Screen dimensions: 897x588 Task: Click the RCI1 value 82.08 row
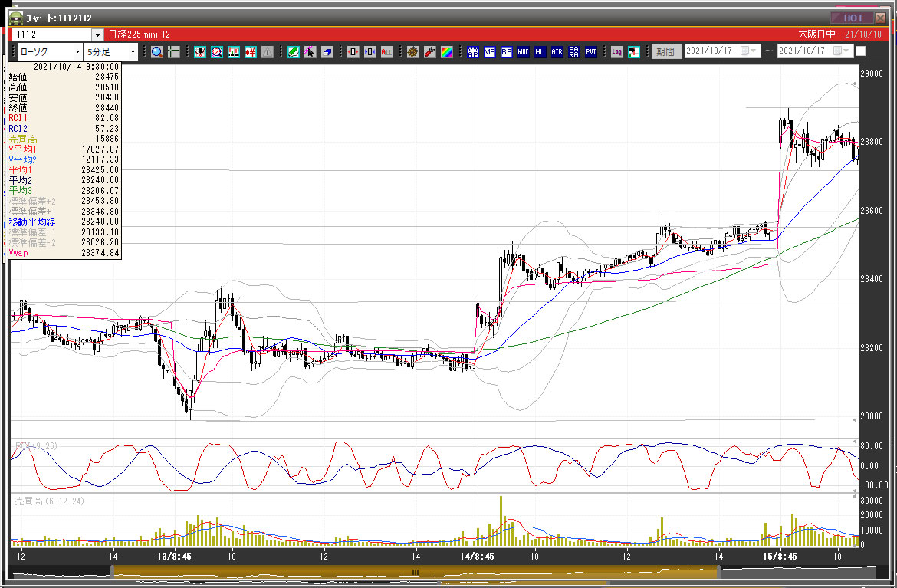click(x=64, y=118)
